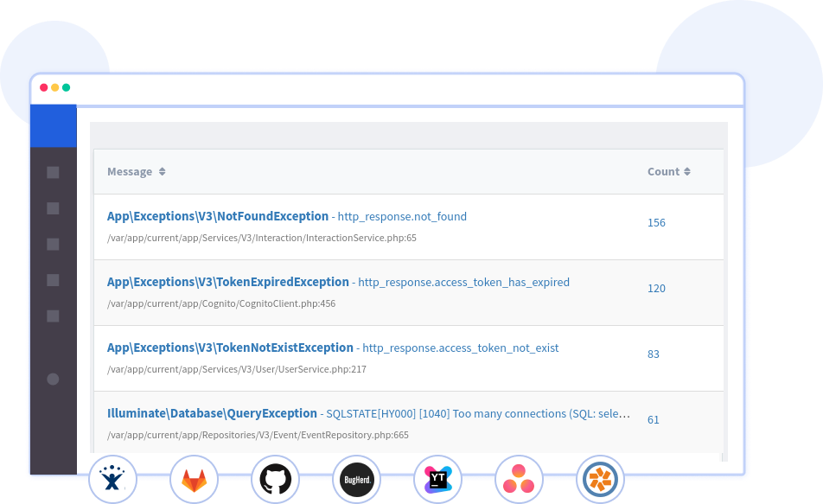This screenshot has height=504, width=823.
Task: Open the Pivotal Tracker integration
Action: (x=600, y=479)
